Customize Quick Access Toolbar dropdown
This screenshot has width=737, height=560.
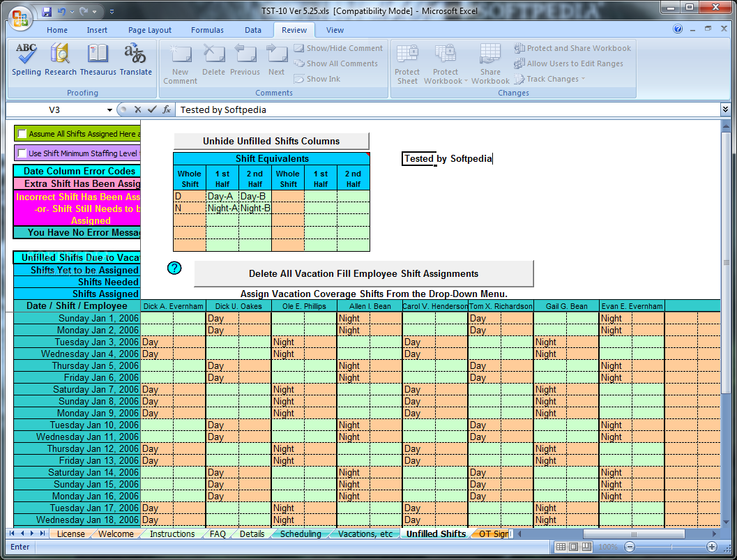pos(112,11)
